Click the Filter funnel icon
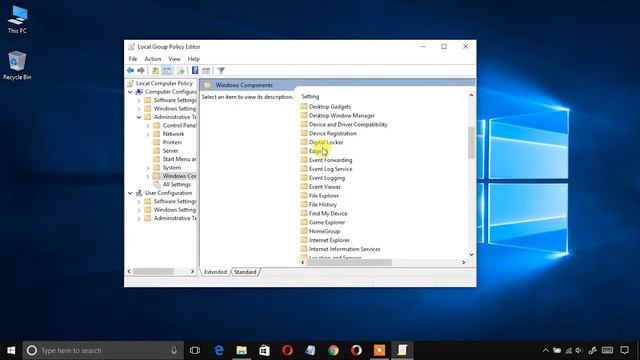The width and height of the screenshot is (640, 360). 221,71
